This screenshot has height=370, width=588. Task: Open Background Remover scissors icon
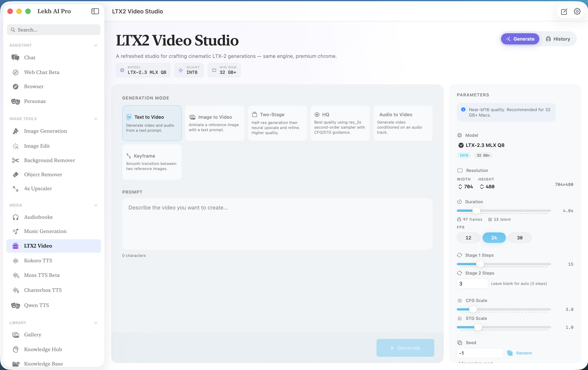coord(16,160)
